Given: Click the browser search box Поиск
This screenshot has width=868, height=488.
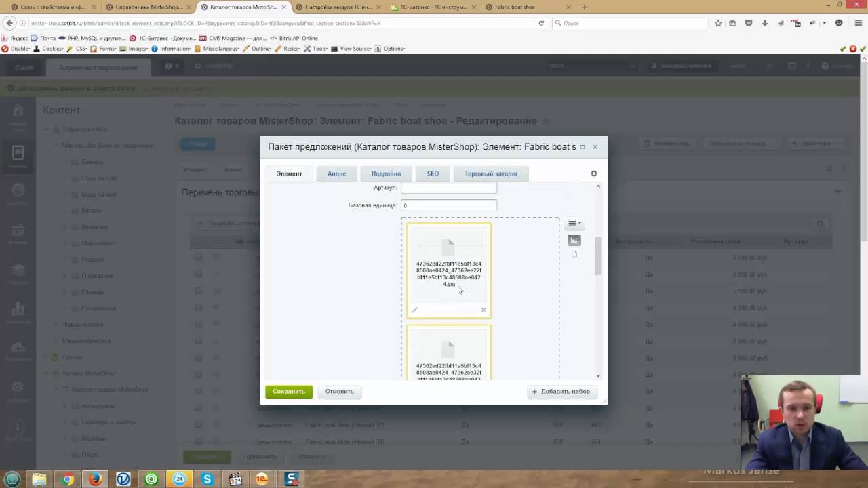Looking at the screenshot, I should coord(629,23).
